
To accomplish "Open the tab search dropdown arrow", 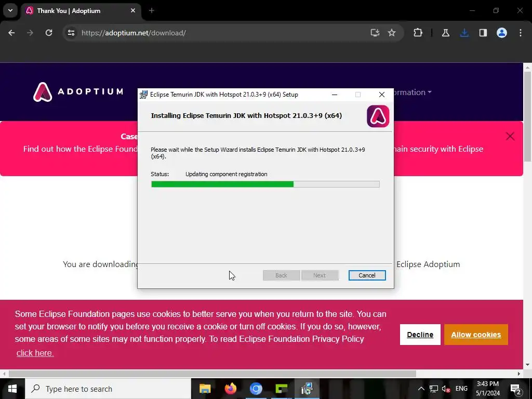I will coord(10,10).
